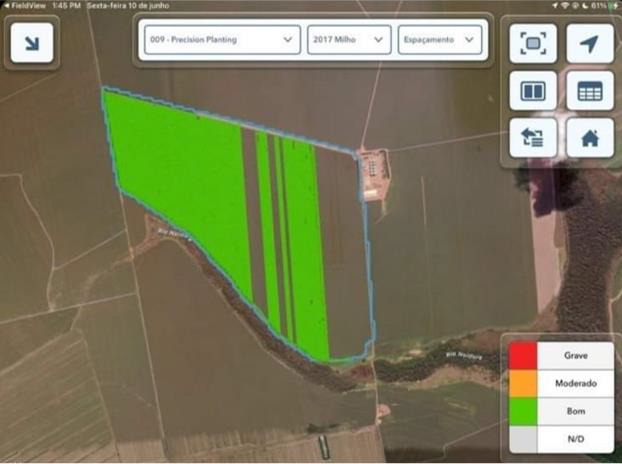Image resolution: width=622 pixels, height=464 pixels.
Task: Open the Espaçamento layer dropdown
Action: click(439, 39)
